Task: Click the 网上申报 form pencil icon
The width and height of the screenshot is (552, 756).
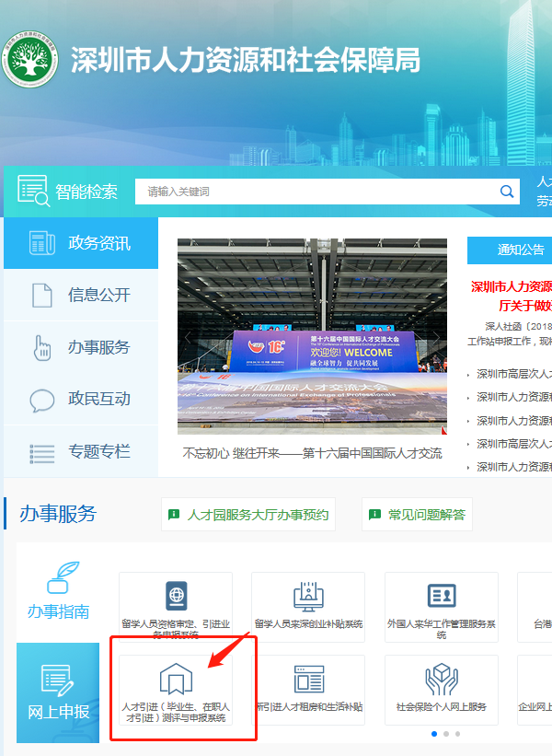Action: coord(58,680)
